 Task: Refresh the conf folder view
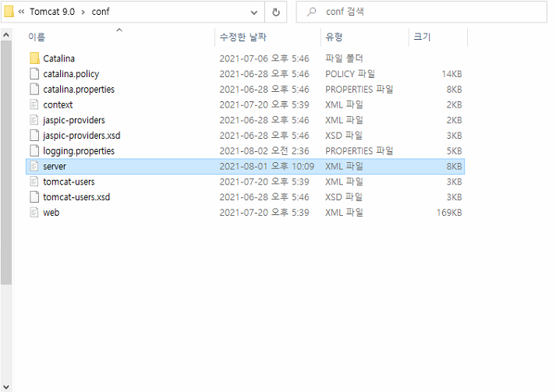[x=276, y=12]
